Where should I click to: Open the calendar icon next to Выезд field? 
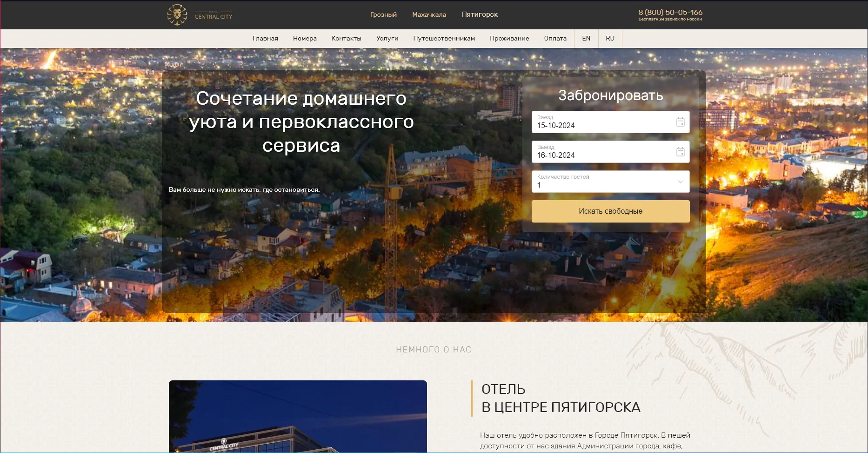click(681, 151)
